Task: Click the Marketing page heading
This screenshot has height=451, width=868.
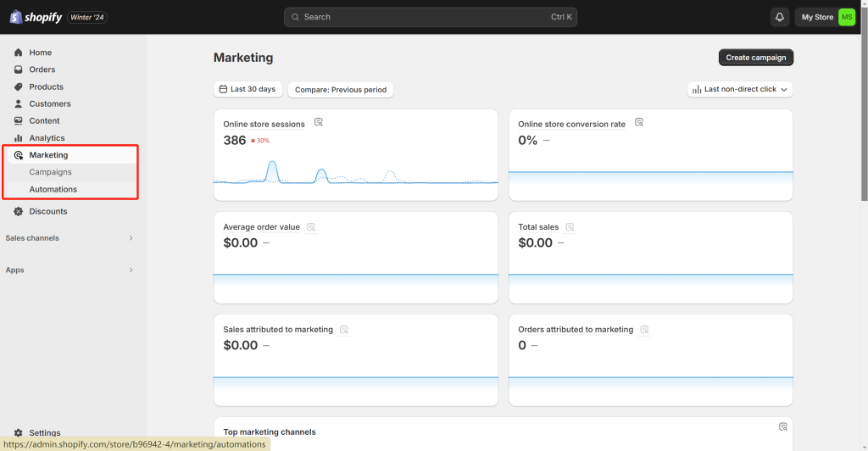Action: [243, 58]
